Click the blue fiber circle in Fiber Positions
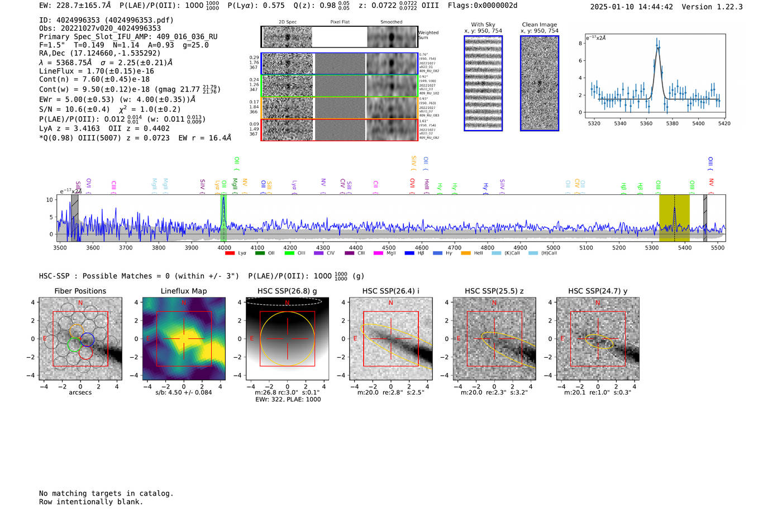The width and height of the screenshot is (782, 532). pos(88,339)
